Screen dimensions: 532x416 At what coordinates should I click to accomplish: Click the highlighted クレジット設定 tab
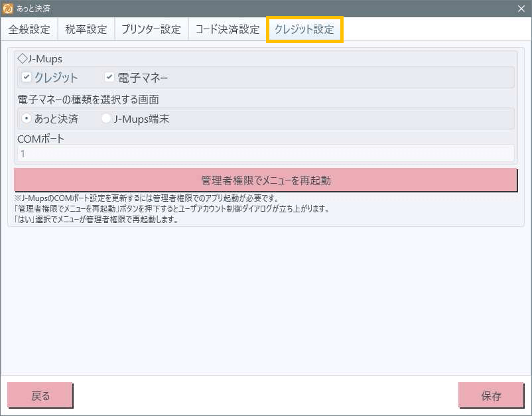click(304, 30)
